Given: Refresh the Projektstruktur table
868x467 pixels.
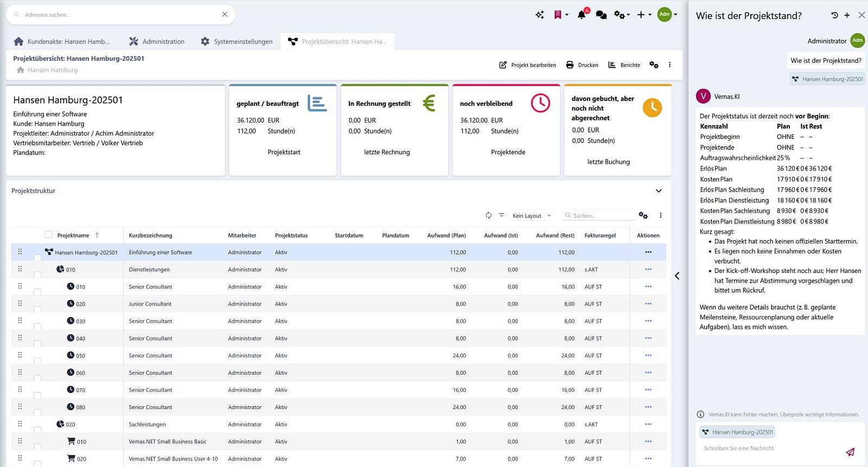Looking at the screenshot, I should tap(488, 215).
